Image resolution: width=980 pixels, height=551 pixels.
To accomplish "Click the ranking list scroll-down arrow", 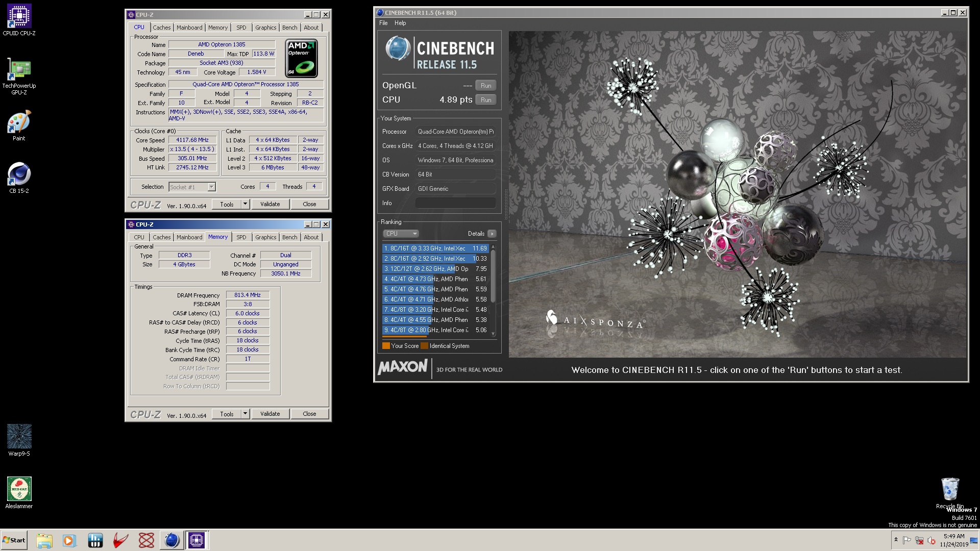I will point(493,334).
